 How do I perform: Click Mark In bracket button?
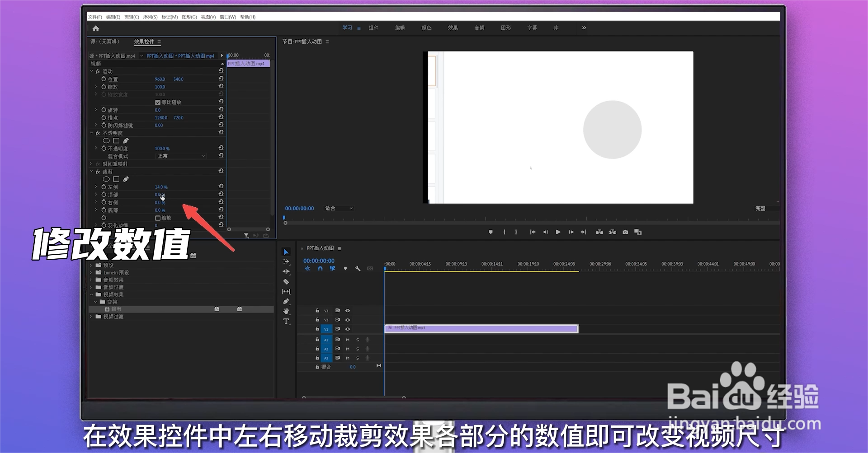coord(505,232)
